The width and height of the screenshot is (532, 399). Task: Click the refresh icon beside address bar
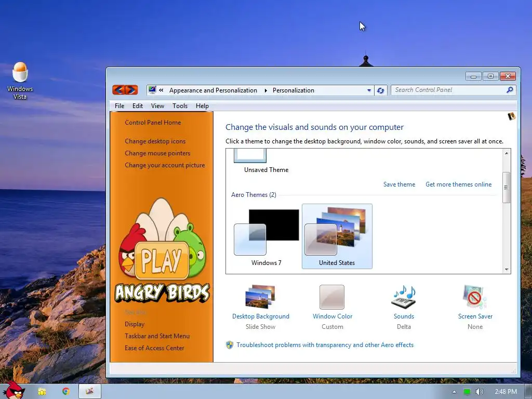click(381, 90)
